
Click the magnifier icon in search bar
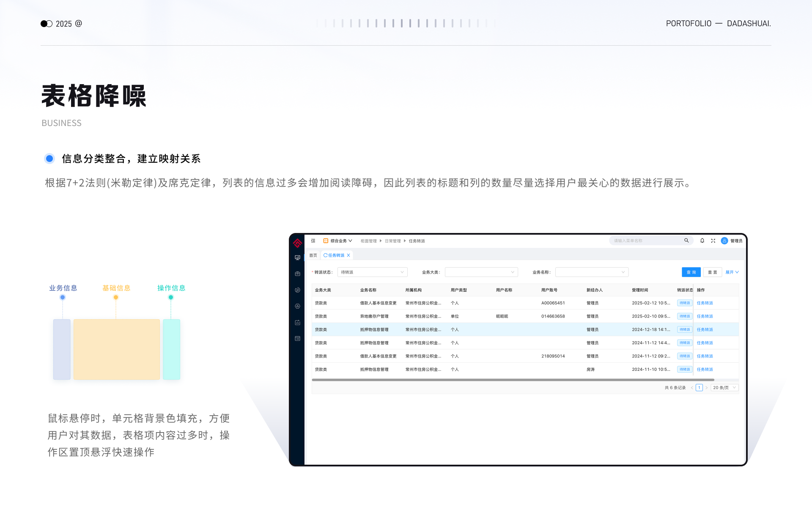(x=686, y=241)
